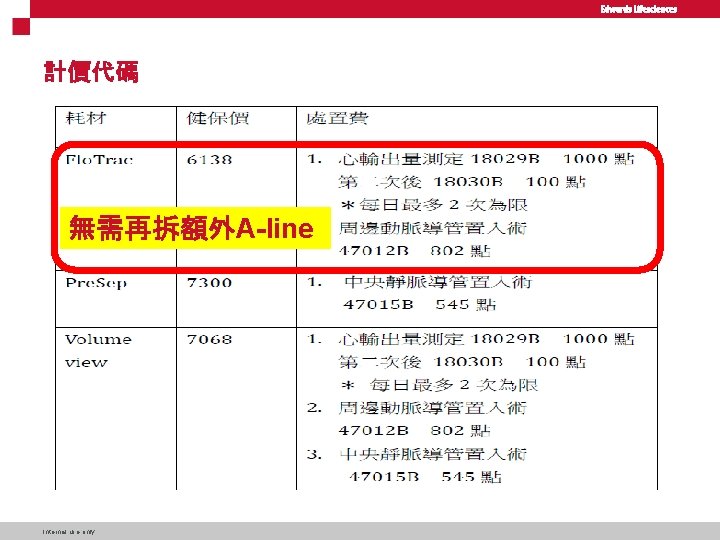Image resolution: width=720 pixels, height=540 pixels.
Task: Click the price value 7300
Action: tap(209, 282)
